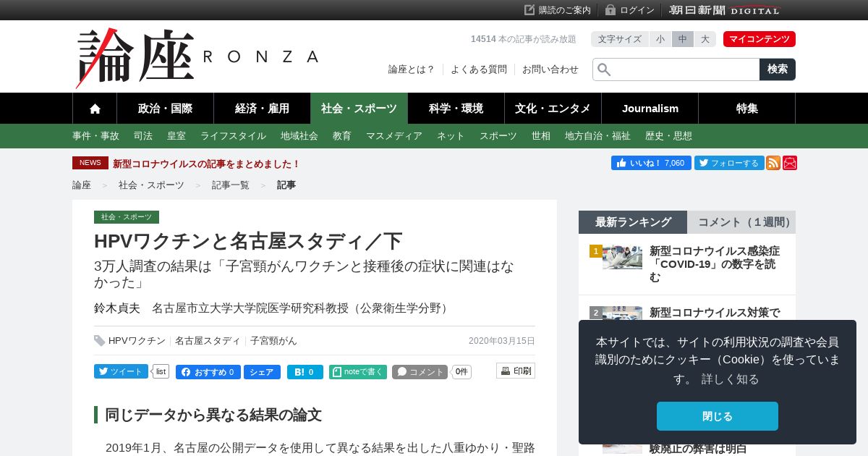Open 経済・雇用 menu
Screen dimensions: 868x456
click(x=262, y=109)
